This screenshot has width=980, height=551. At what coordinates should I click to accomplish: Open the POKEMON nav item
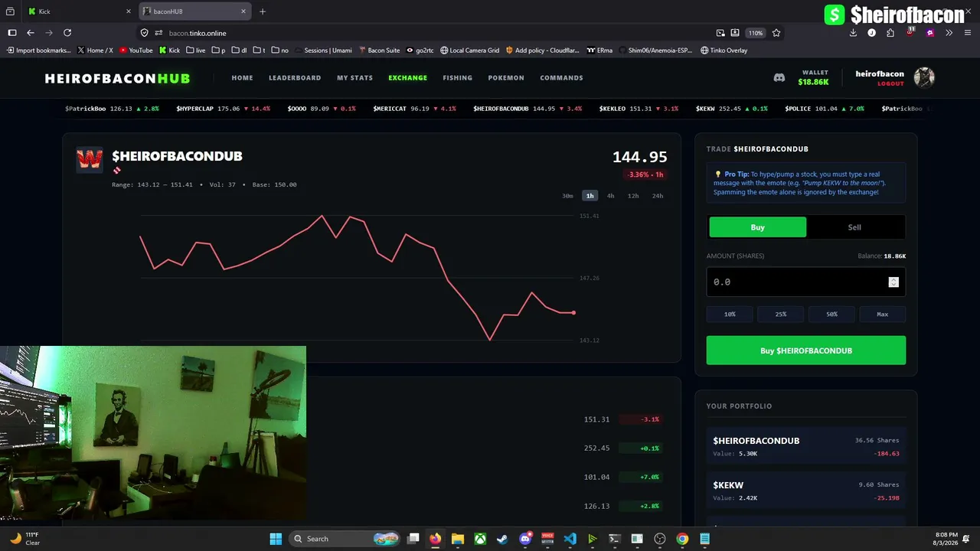pyautogui.click(x=506, y=78)
